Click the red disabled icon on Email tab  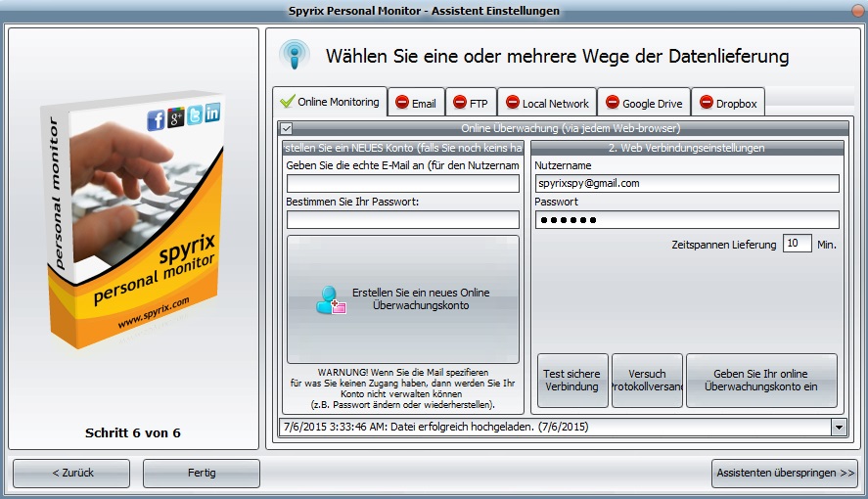click(x=402, y=103)
